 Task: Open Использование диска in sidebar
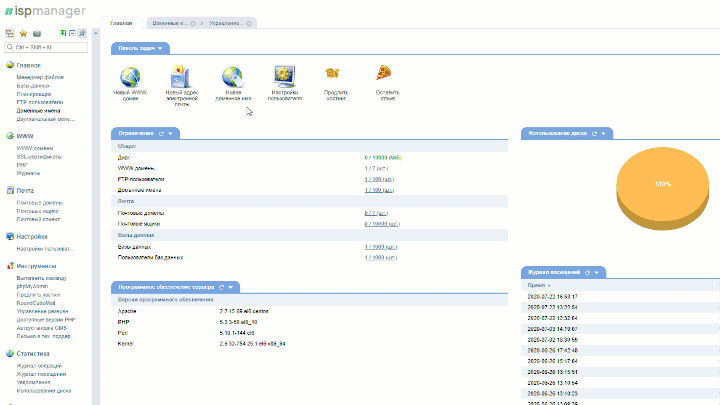[44, 391]
